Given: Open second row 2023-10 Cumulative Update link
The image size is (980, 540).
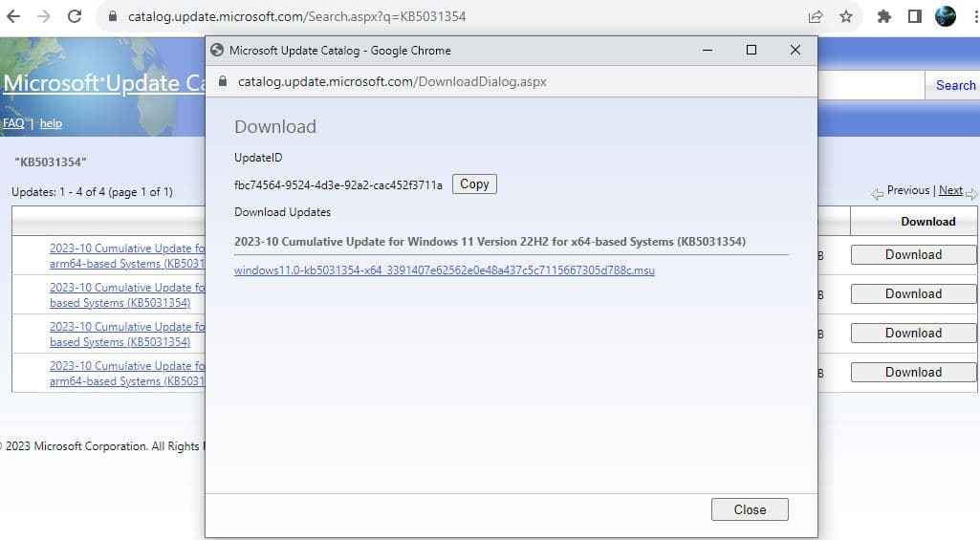Looking at the screenshot, I should [x=127, y=295].
